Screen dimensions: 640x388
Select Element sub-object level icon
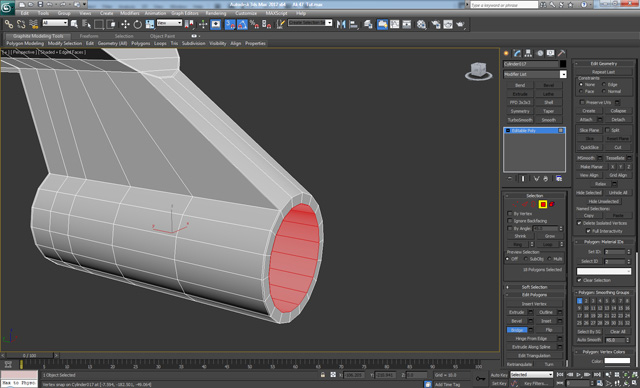552,204
